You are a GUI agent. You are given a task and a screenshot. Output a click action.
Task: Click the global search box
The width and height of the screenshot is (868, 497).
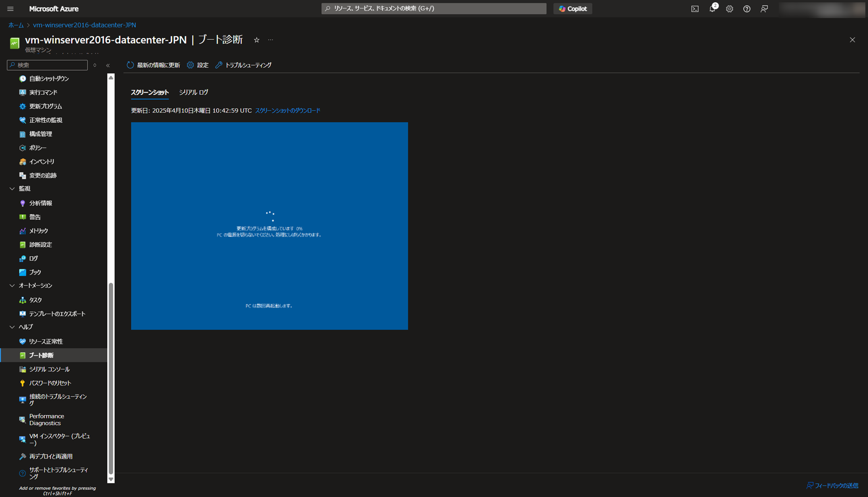tap(434, 9)
